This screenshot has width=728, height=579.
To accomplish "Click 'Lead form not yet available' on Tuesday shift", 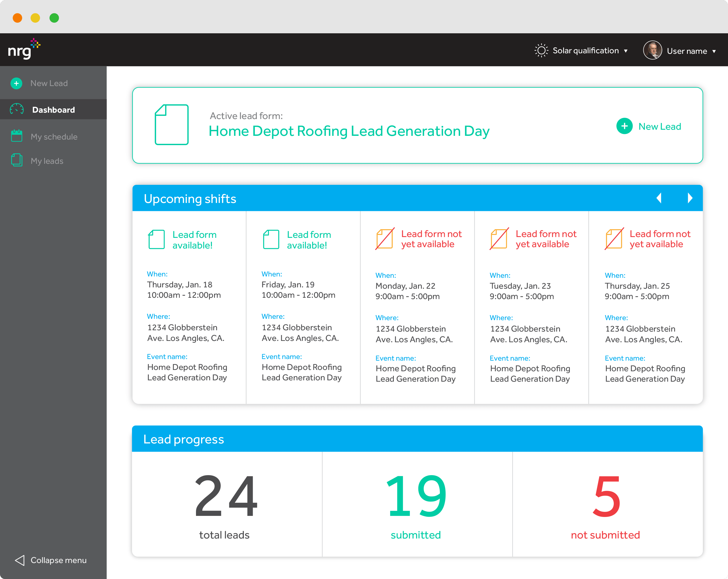I will 546,239.
